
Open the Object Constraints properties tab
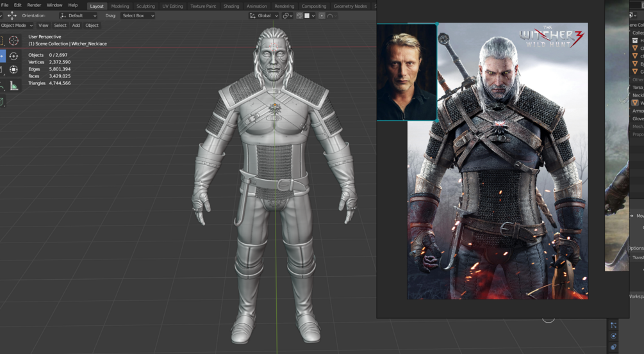(613, 347)
